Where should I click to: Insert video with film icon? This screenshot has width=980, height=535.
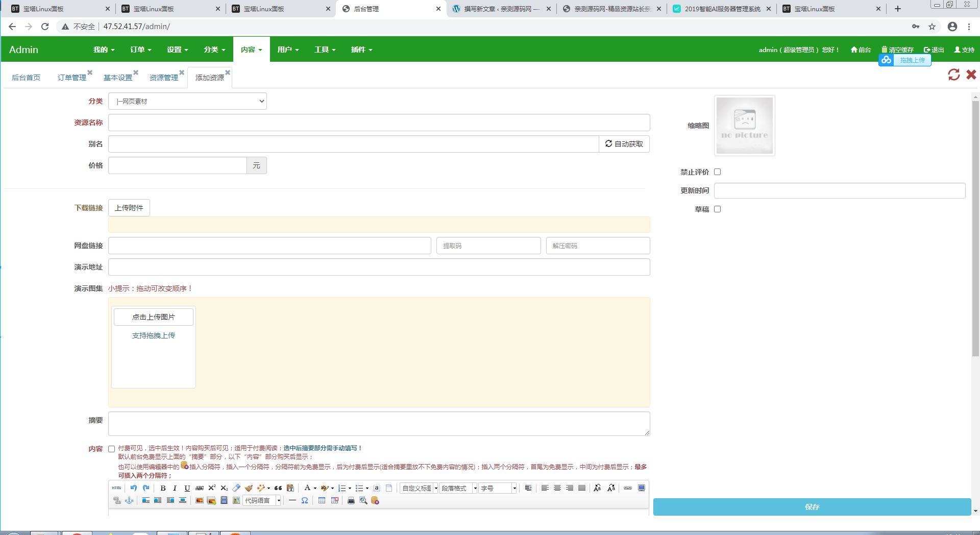click(x=224, y=500)
